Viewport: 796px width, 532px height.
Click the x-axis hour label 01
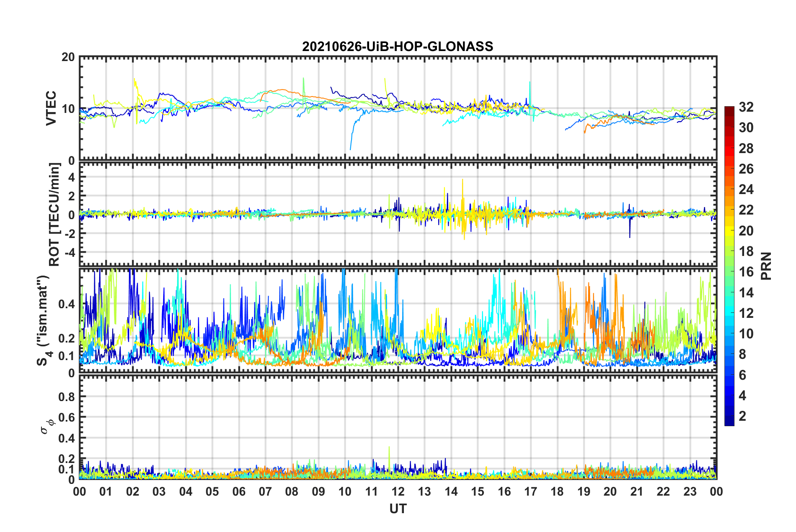106,491
